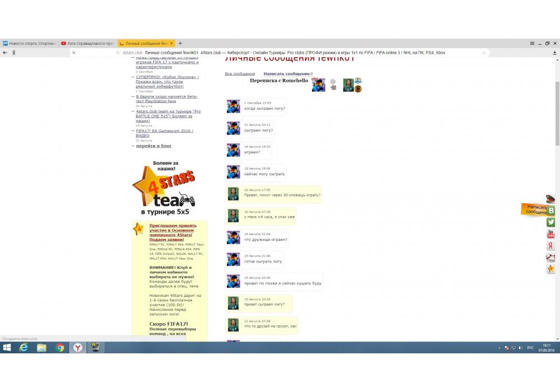Image resolution: width=560 pixels, height=392 pixels.
Task: Open the browser hamburger menu
Action: tap(532, 43)
